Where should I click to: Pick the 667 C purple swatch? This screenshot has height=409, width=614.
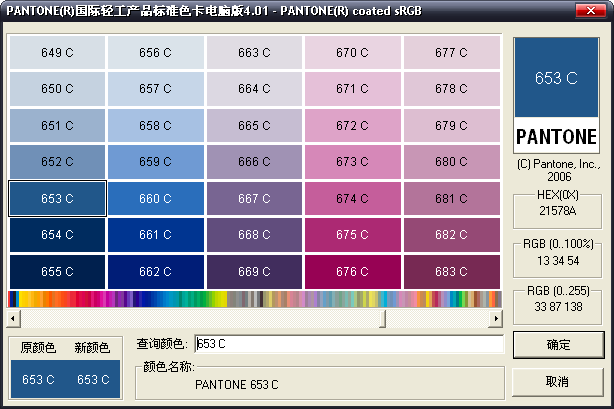[255, 199]
